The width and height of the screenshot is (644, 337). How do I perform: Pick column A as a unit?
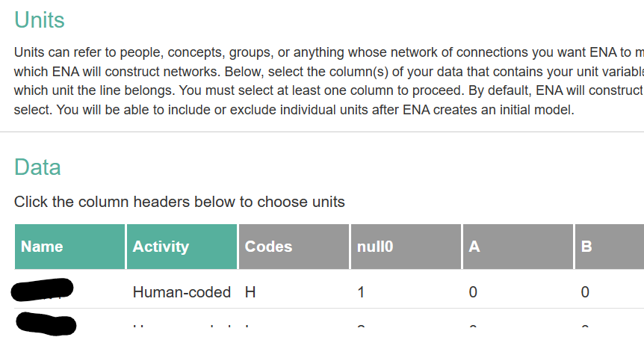point(518,247)
